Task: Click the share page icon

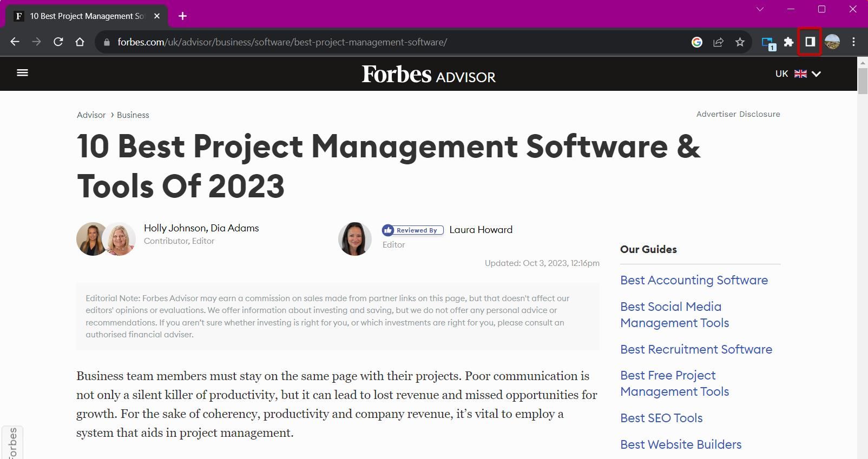Action: 718,42
